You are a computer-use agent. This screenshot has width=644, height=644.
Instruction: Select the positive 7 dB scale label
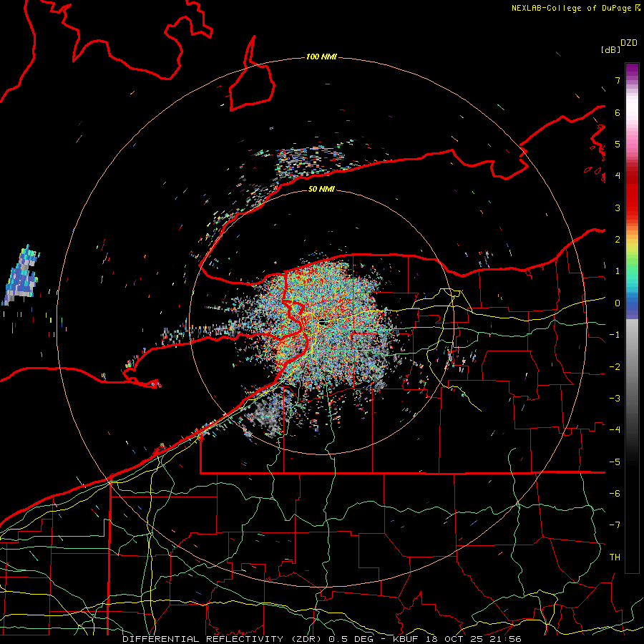pos(618,80)
